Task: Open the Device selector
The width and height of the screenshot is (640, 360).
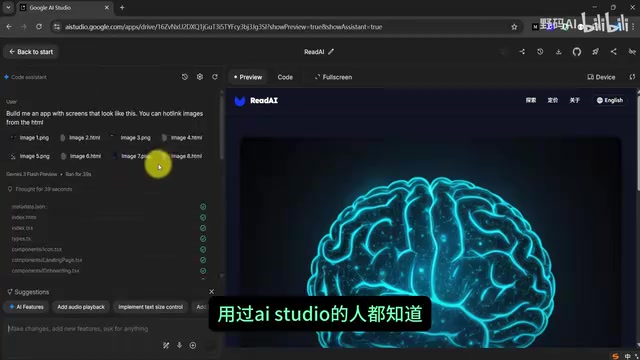Action: tap(601, 77)
